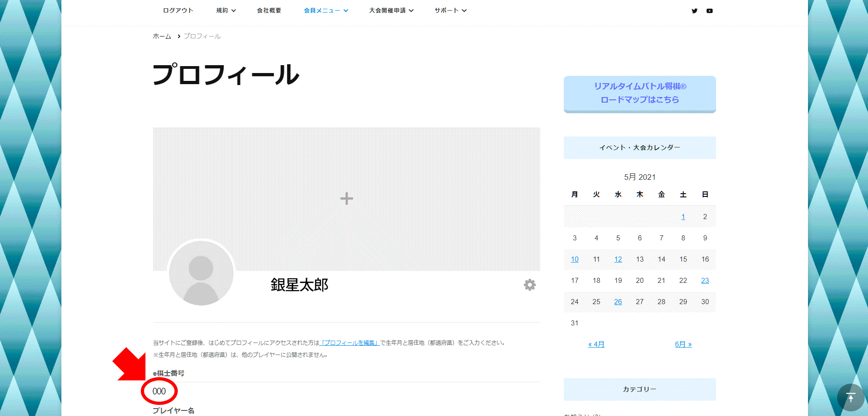Click the circled e棋士番号 value 000

pyautogui.click(x=159, y=391)
